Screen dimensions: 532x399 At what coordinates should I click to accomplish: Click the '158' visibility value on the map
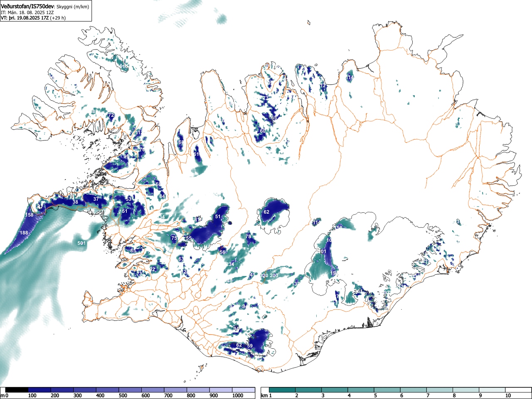(29, 215)
